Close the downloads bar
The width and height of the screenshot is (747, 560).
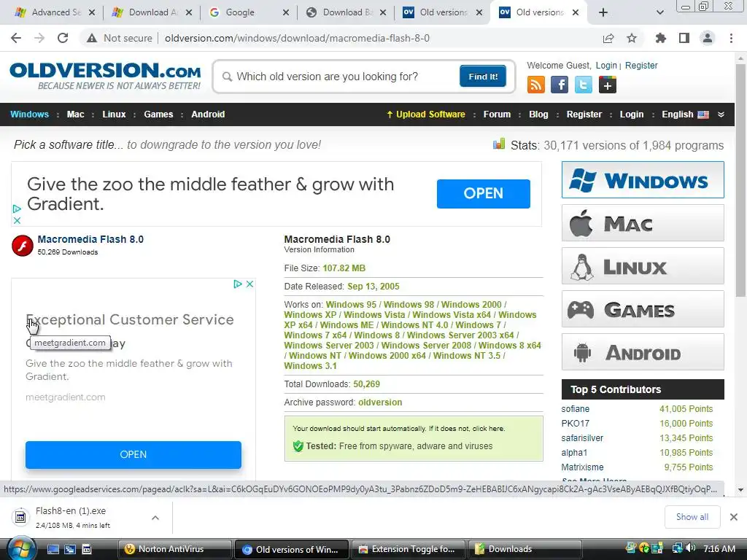[734, 517]
